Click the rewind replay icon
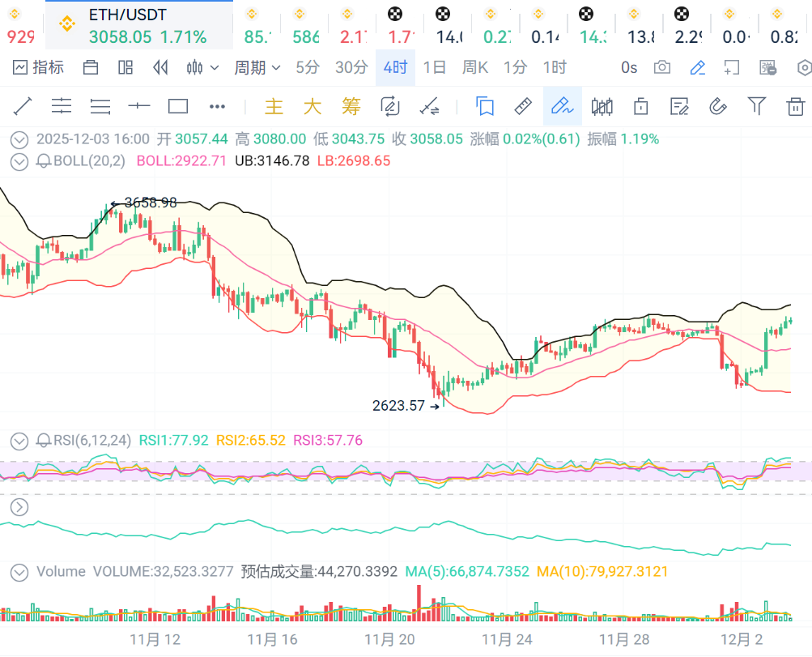This screenshot has width=812, height=657. click(x=160, y=68)
